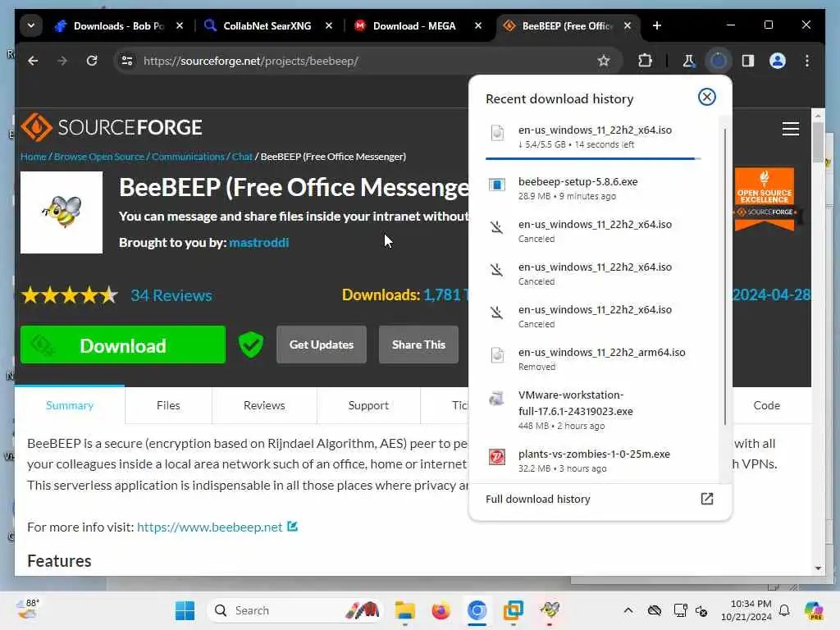
Task: Click the download popup scrollbar
Action: [x=725, y=276]
